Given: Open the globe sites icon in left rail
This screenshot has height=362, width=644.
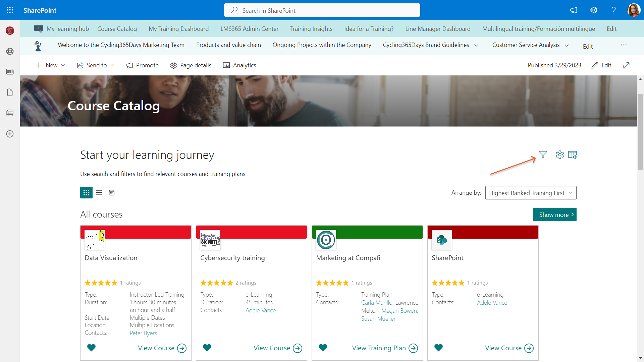Looking at the screenshot, I should click(10, 51).
